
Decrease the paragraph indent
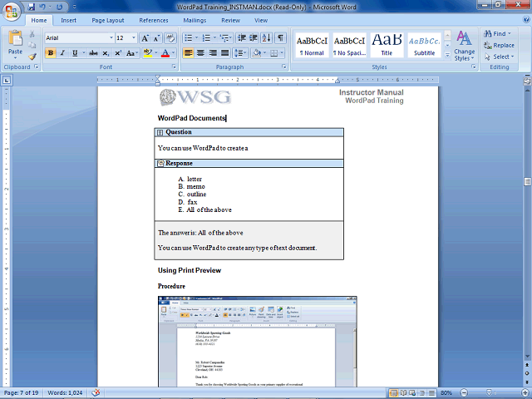242,38
